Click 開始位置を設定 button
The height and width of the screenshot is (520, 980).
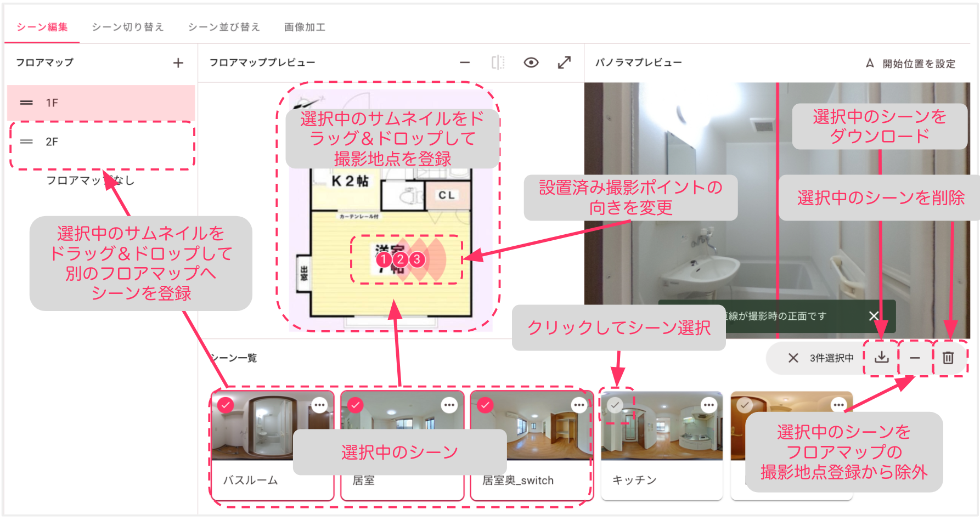(x=911, y=64)
